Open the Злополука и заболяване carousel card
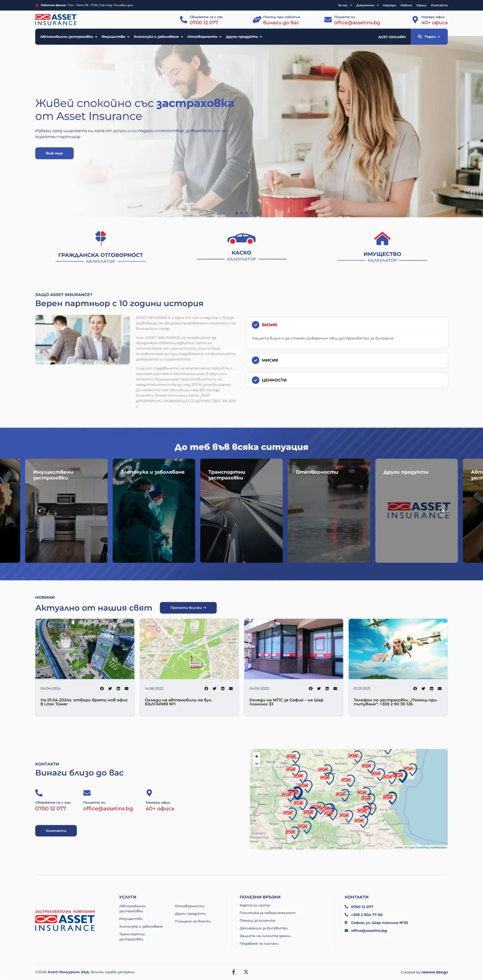Screen dimensions: 483x980 coord(154,510)
